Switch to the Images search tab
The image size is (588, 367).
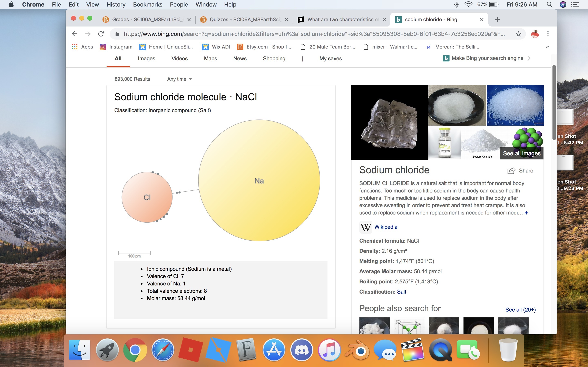click(x=146, y=59)
